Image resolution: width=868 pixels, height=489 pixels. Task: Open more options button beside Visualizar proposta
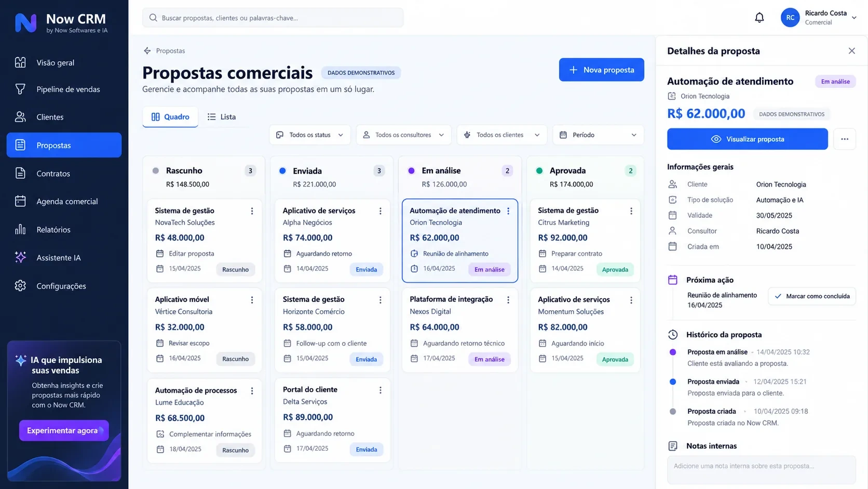[x=845, y=139]
